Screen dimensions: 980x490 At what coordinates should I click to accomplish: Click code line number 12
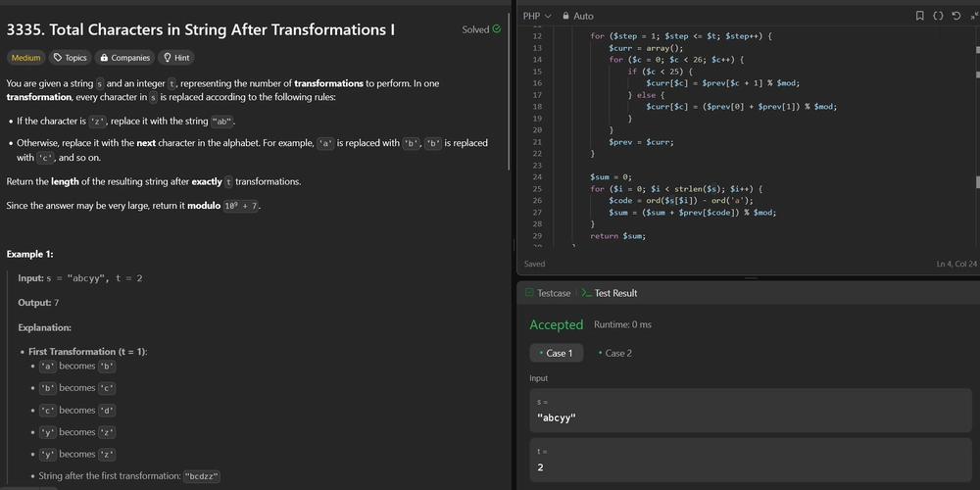pyautogui.click(x=537, y=36)
